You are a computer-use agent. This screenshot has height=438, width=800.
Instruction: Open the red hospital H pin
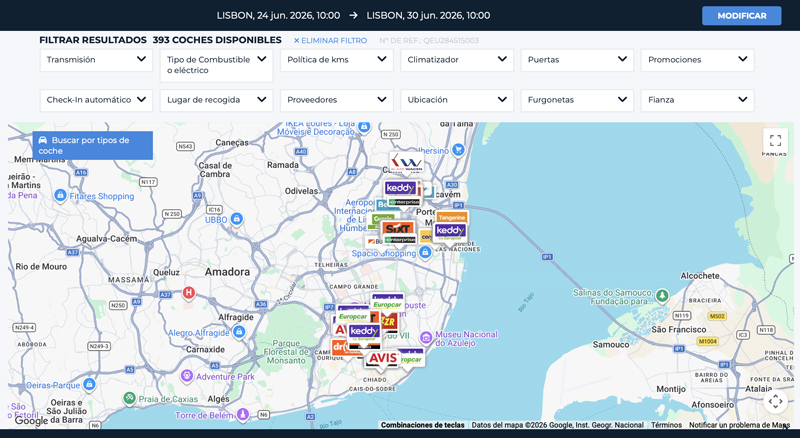[189, 293]
